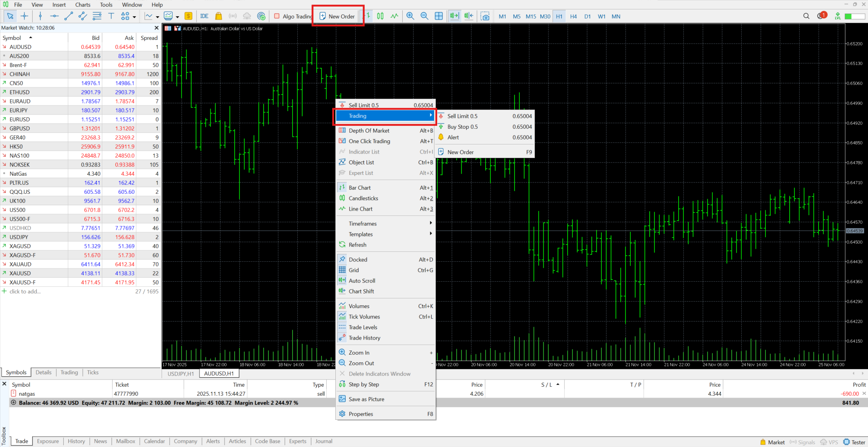Toggle Algo Trading on

(x=293, y=16)
